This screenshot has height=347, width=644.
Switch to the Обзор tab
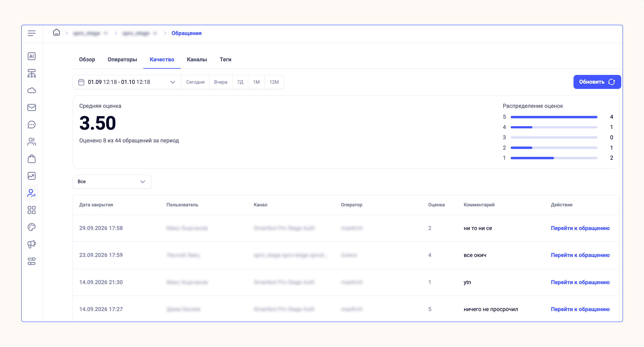point(87,60)
